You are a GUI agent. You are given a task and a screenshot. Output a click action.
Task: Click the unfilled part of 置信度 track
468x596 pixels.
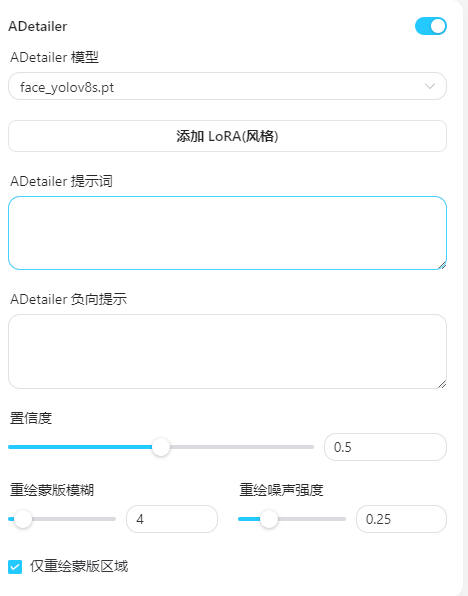click(242, 447)
